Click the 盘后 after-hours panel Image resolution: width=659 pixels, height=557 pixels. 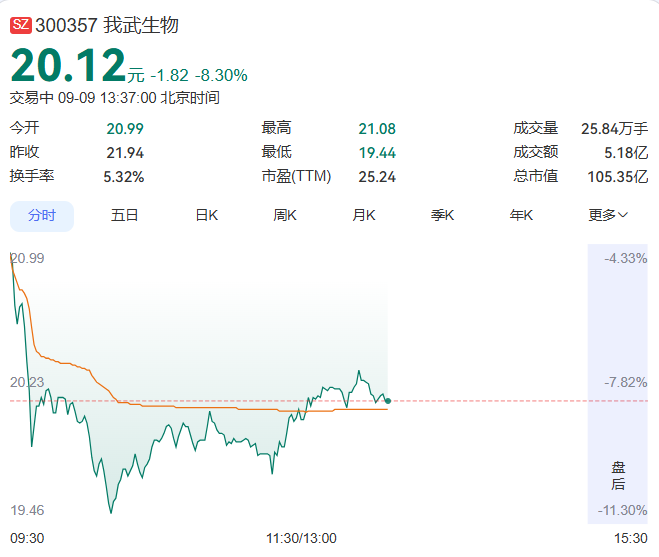click(x=617, y=384)
